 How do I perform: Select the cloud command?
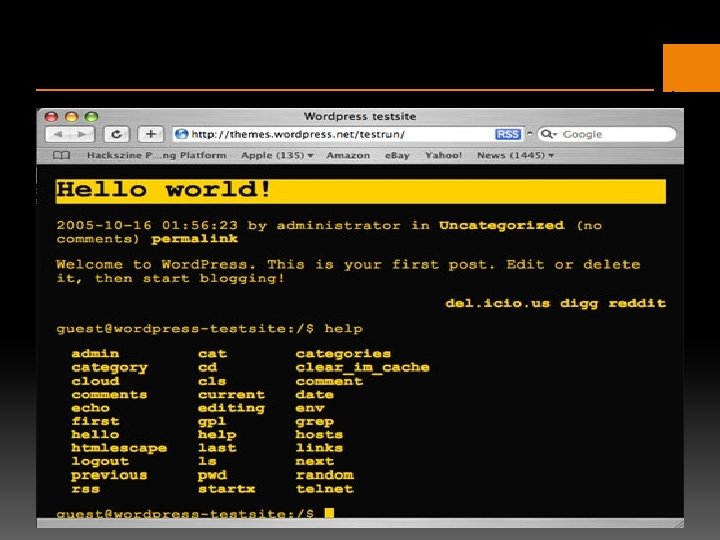coord(95,381)
